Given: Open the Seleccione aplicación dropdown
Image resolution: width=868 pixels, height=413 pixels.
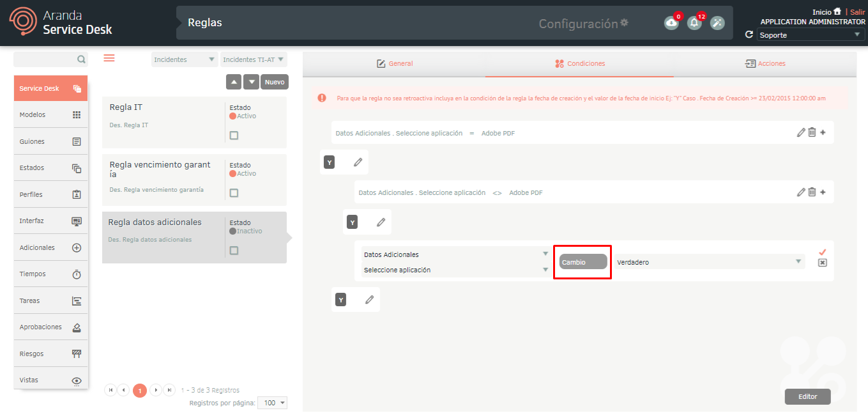Looking at the screenshot, I should pyautogui.click(x=455, y=270).
